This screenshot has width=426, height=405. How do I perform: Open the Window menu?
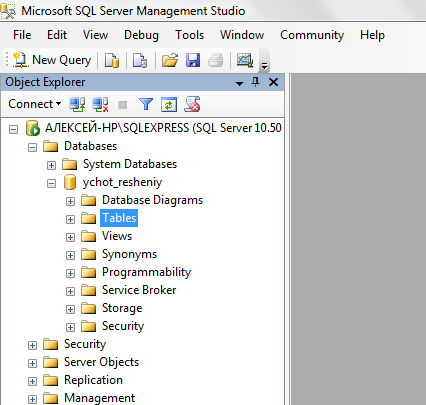[x=242, y=35]
